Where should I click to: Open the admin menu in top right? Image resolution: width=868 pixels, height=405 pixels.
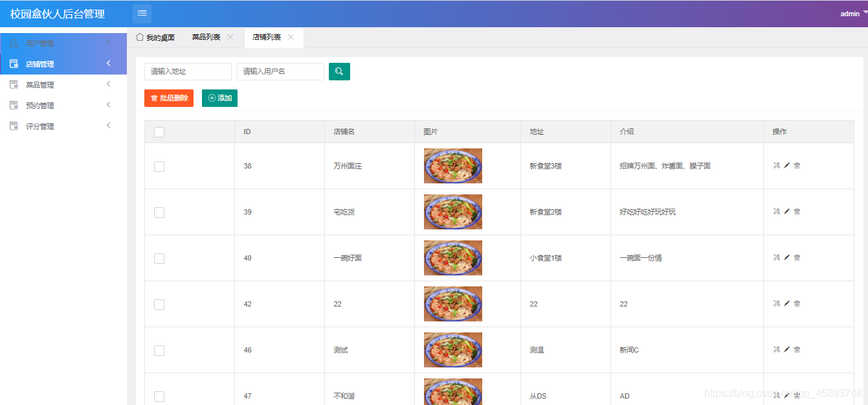(850, 13)
